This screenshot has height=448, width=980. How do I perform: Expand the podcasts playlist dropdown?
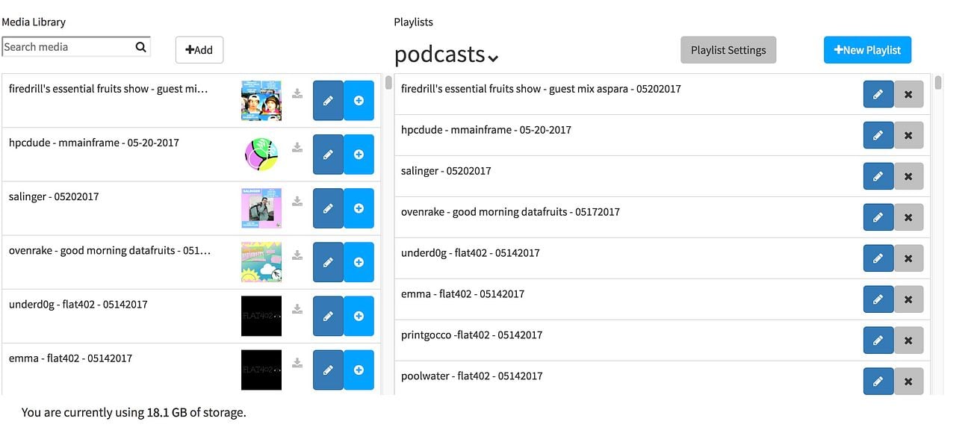[493, 57]
